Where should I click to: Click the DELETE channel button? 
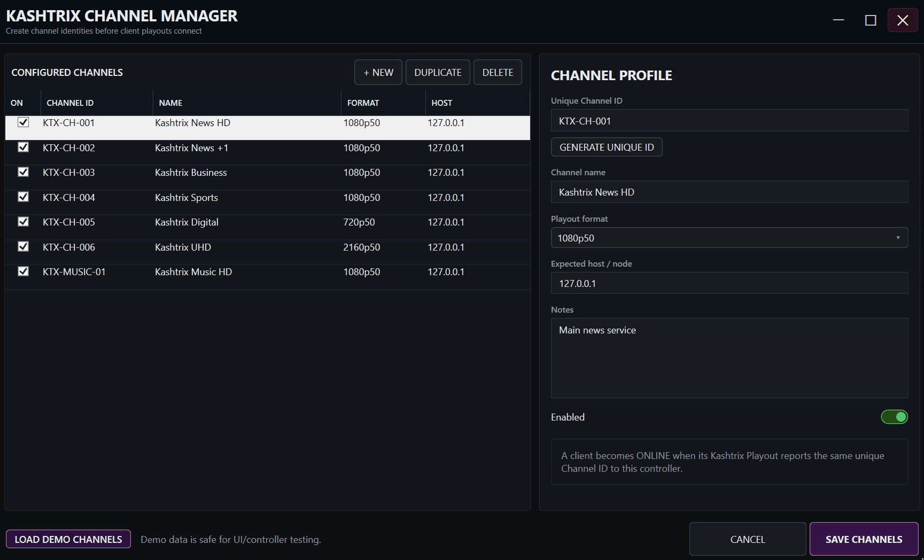coord(498,72)
